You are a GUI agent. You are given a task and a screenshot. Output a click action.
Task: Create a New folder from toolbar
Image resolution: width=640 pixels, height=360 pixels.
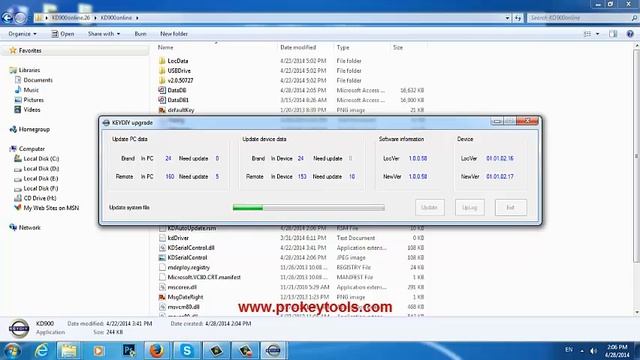(174, 34)
